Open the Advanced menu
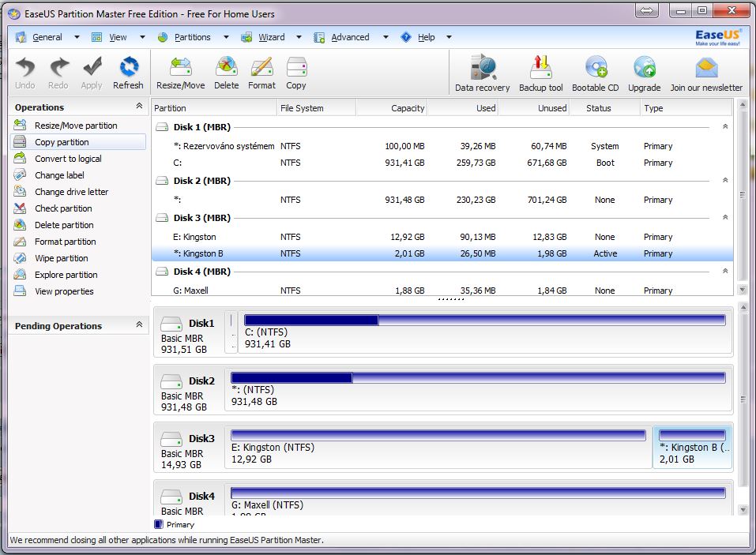Image resolution: width=756 pixels, height=555 pixels. [350, 37]
